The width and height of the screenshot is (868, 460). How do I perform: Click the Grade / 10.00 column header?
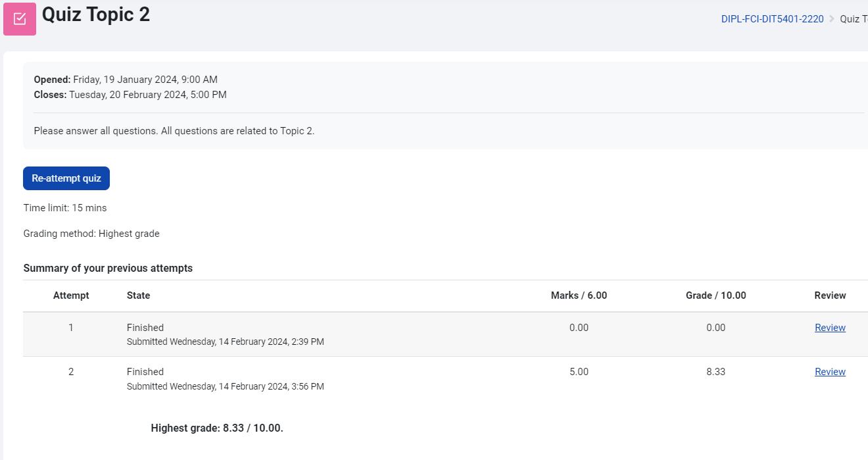coord(715,295)
